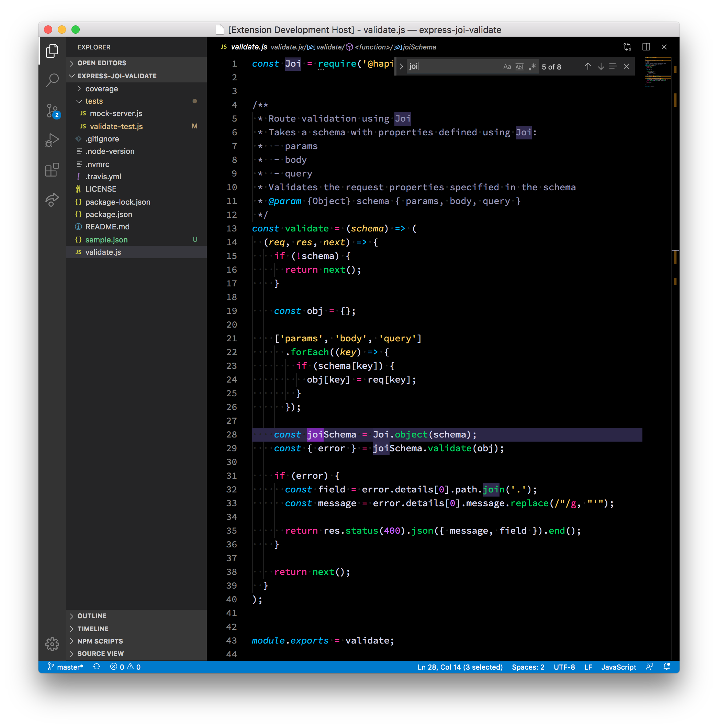Open the Run and Debug view
Image resolution: width=718 pixels, height=728 pixels.
point(52,140)
